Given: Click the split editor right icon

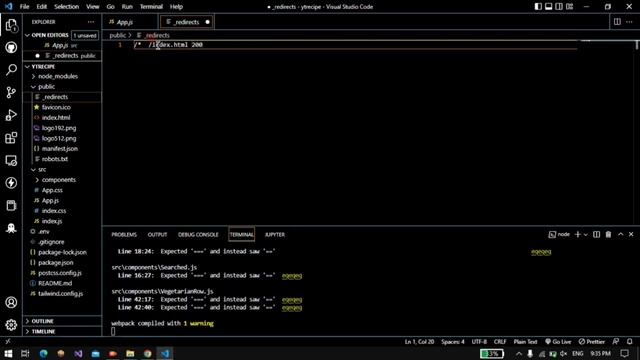Looking at the screenshot, I should point(617,22).
